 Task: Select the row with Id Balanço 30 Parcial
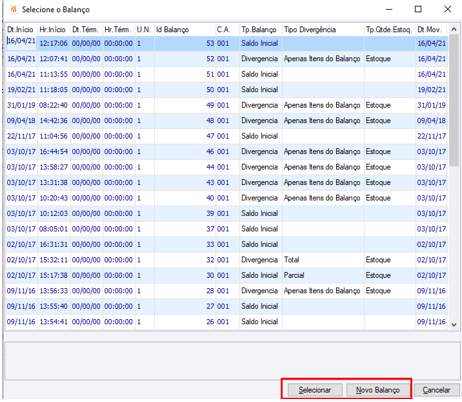click(227, 275)
